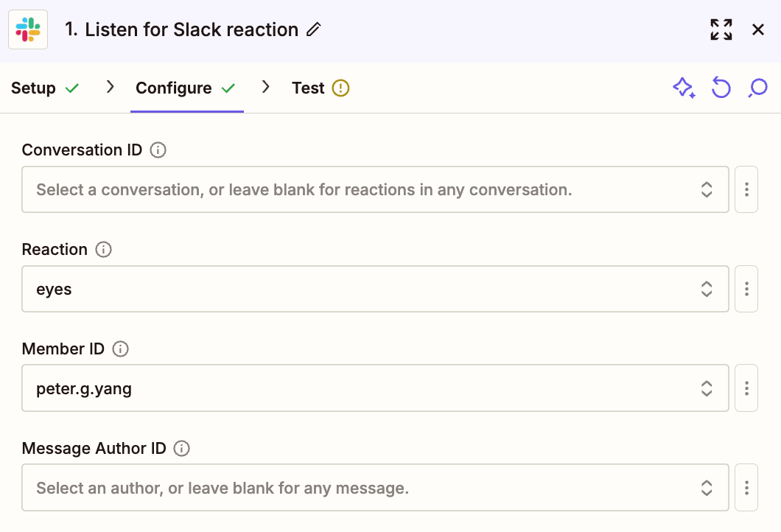Click the magnifier search icon

coord(757,88)
